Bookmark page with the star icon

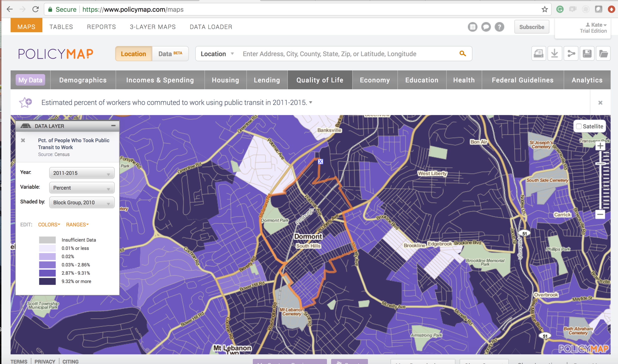545,9
